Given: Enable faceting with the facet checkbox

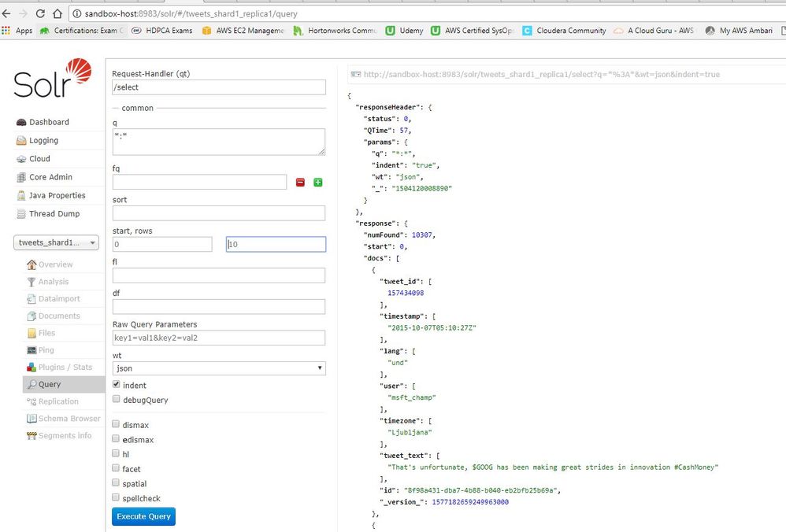Looking at the screenshot, I should [x=116, y=468].
